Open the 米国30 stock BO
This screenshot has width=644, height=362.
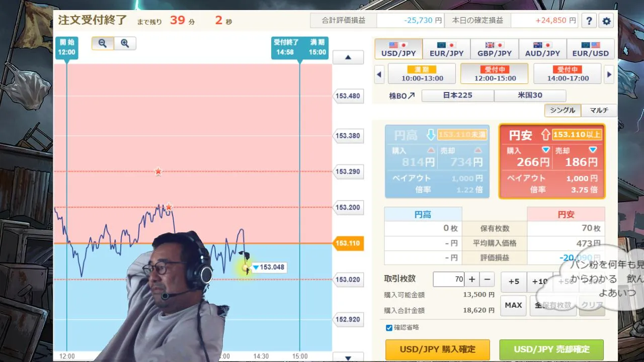[x=530, y=96]
